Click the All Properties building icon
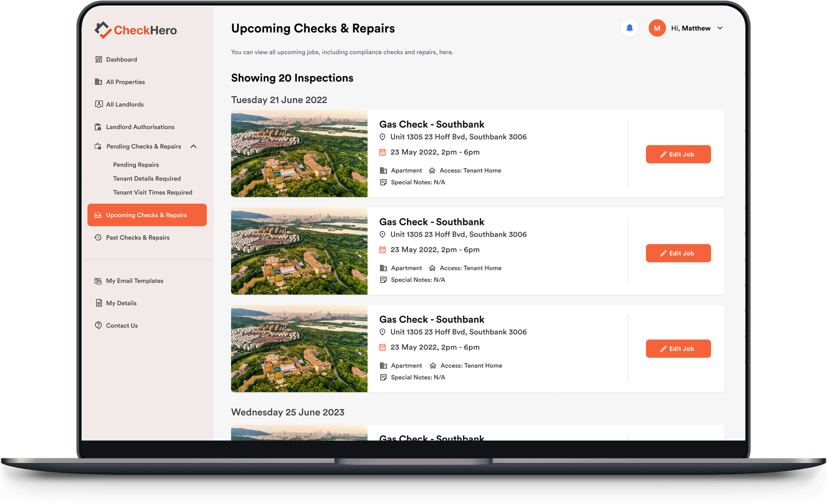Viewport: 827px width, 504px height. [x=98, y=81]
